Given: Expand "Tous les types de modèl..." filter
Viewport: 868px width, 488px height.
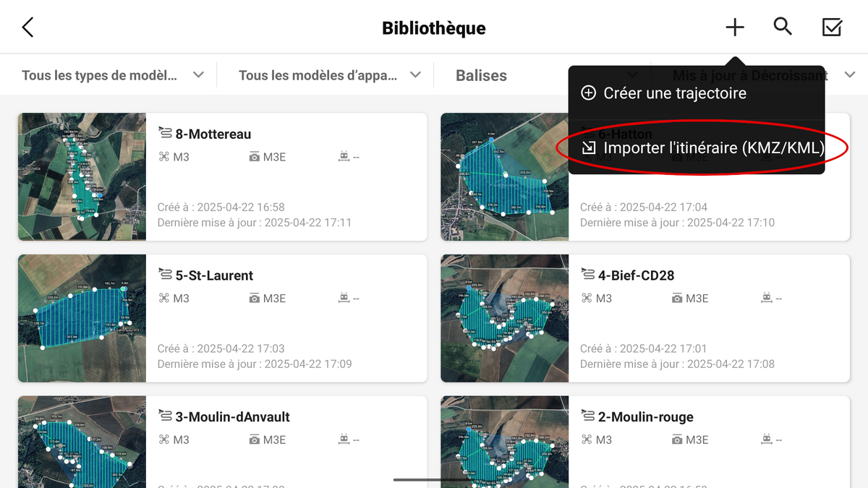Looking at the screenshot, I should click(x=113, y=75).
